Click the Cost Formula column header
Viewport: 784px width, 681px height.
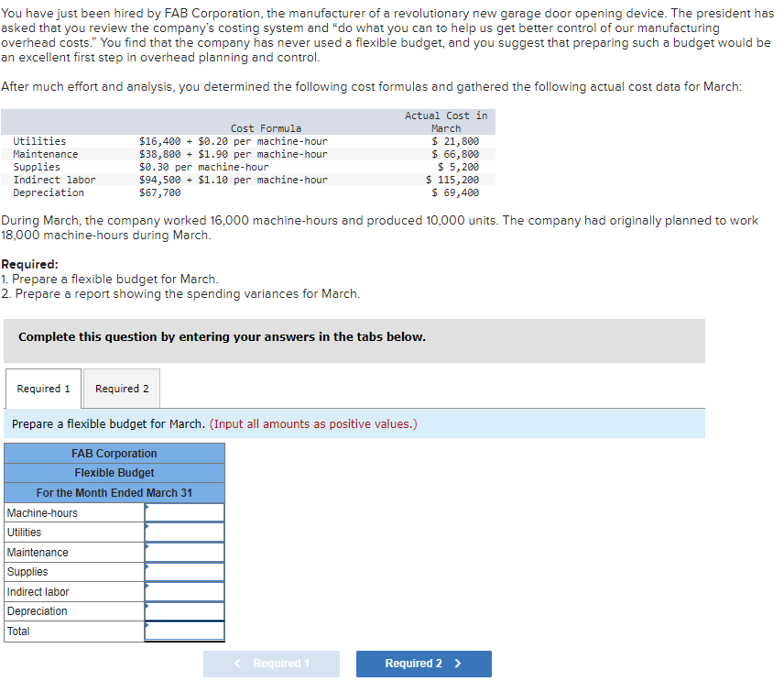266,128
